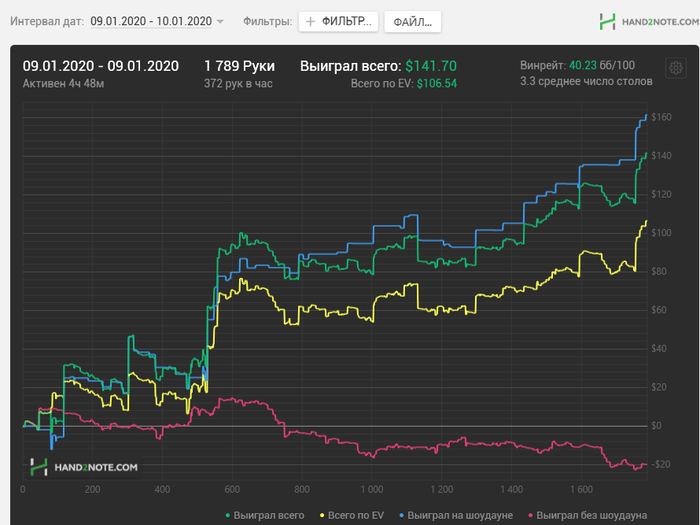Click the 'Всего по EV:' header label
The image size is (700, 525).
pyautogui.click(x=382, y=83)
